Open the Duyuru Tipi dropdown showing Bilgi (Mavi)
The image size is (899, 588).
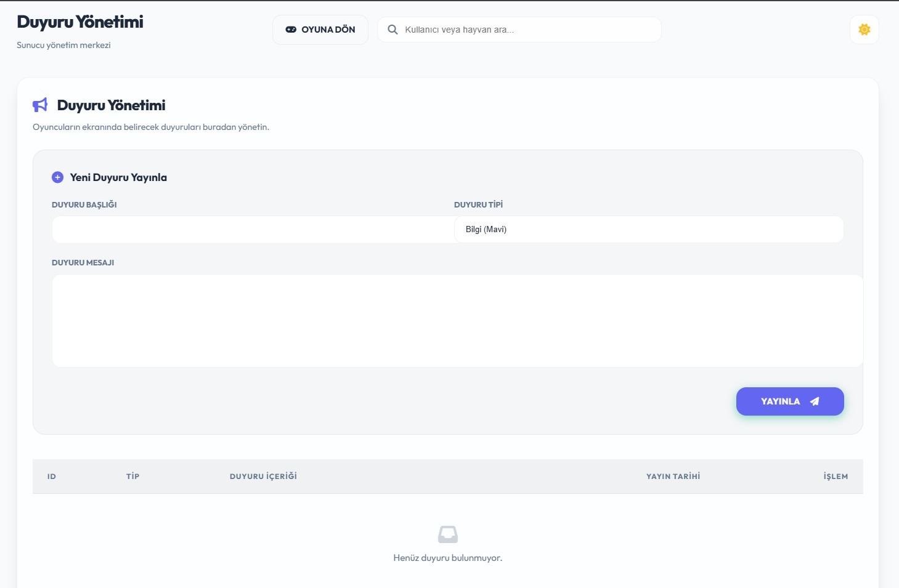(648, 230)
